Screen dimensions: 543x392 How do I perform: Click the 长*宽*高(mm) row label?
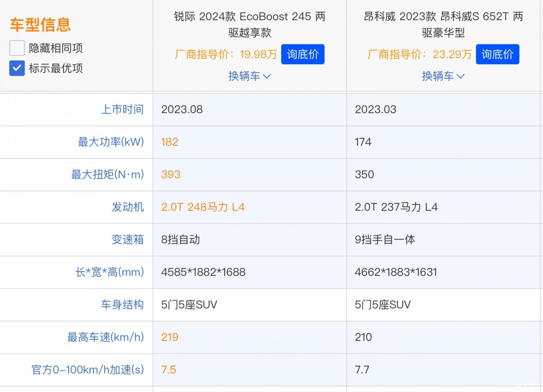coord(109,272)
